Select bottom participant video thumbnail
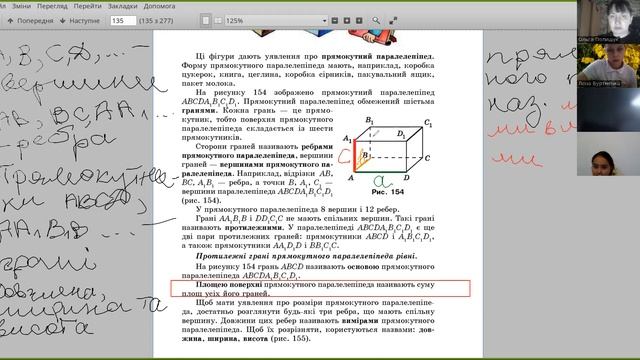 608,153
